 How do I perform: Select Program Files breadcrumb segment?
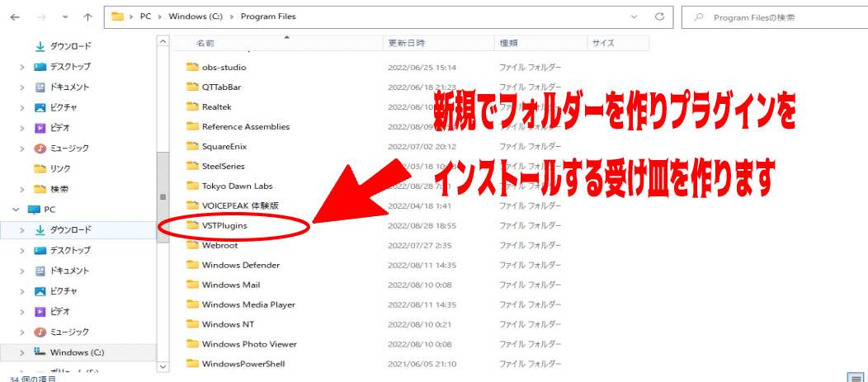tap(268, 17)
